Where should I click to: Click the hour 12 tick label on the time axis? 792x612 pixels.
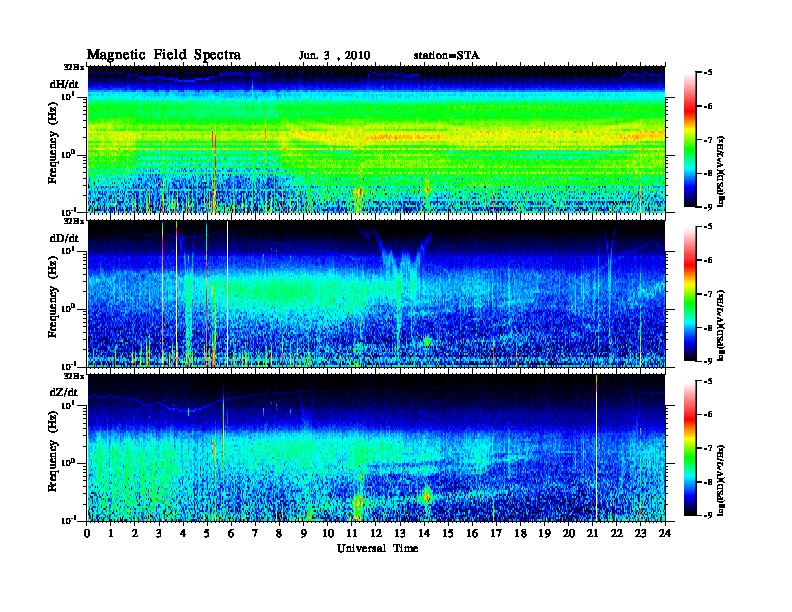click(376, 533)
